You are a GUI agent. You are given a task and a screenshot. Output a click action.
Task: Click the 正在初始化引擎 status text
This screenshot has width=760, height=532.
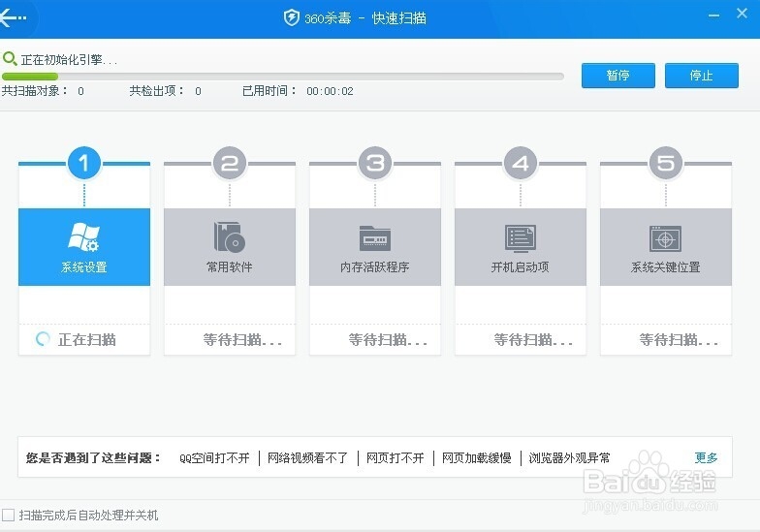(69, 60)
